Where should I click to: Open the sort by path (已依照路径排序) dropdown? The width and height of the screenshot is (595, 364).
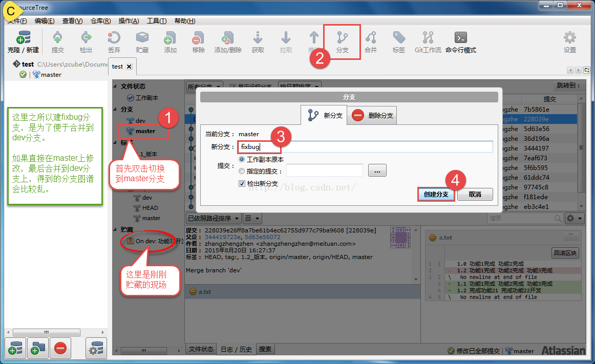[213, 218]
